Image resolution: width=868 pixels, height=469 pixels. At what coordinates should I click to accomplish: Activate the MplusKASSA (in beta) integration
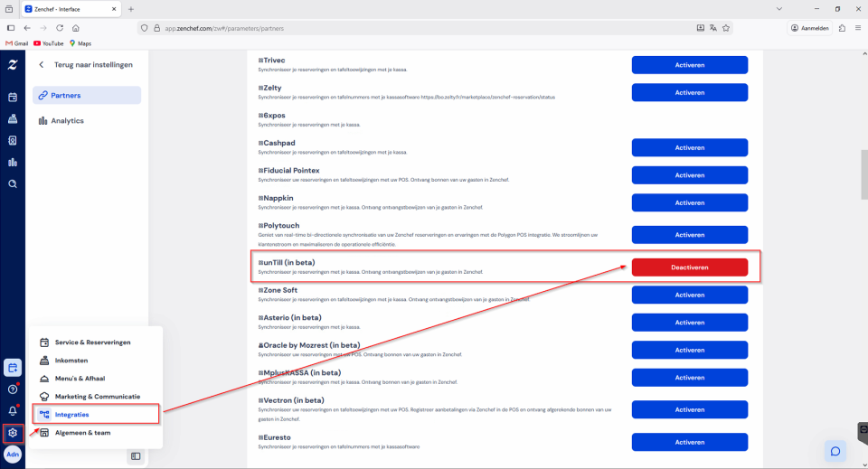coord(690,378)
